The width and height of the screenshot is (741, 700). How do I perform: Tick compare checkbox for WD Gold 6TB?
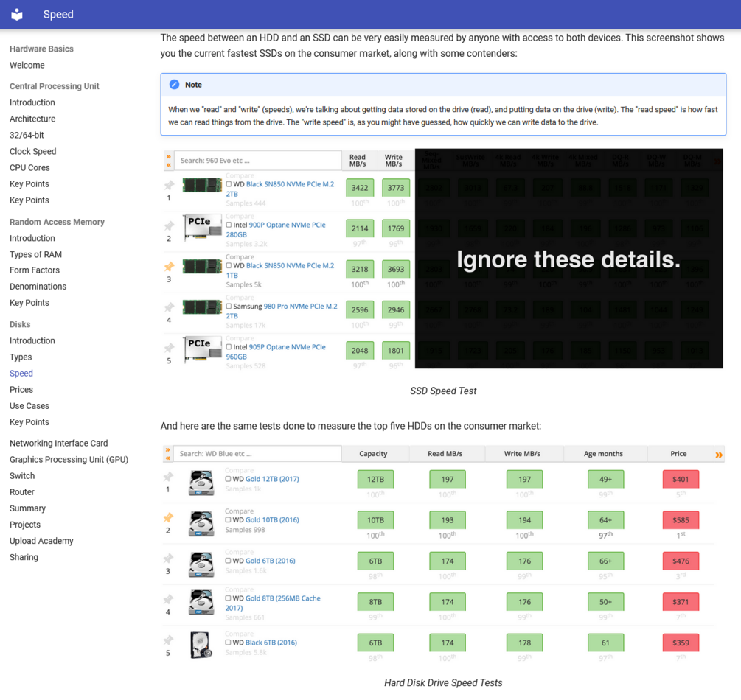[229, 561]
